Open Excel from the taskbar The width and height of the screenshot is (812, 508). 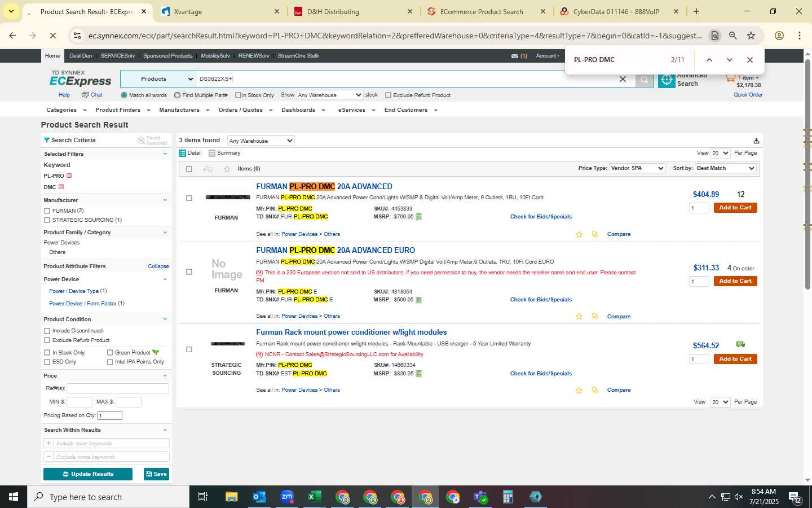pos(315,497)
